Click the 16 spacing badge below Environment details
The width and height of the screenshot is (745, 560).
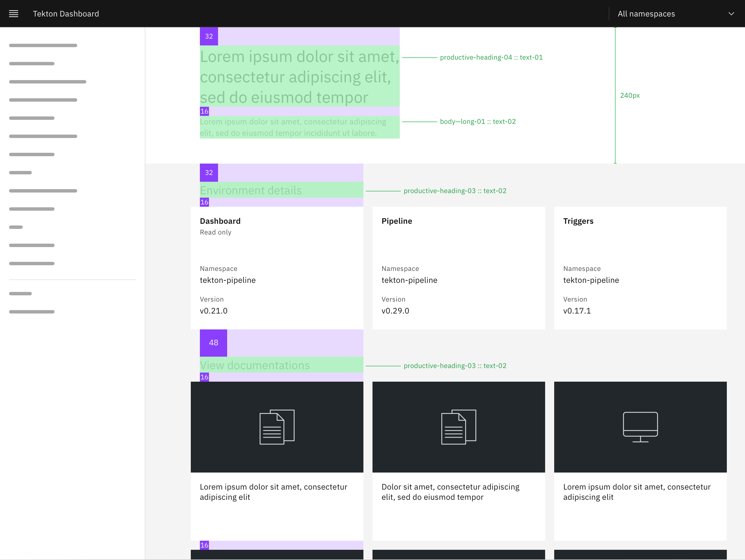[204, 202]
